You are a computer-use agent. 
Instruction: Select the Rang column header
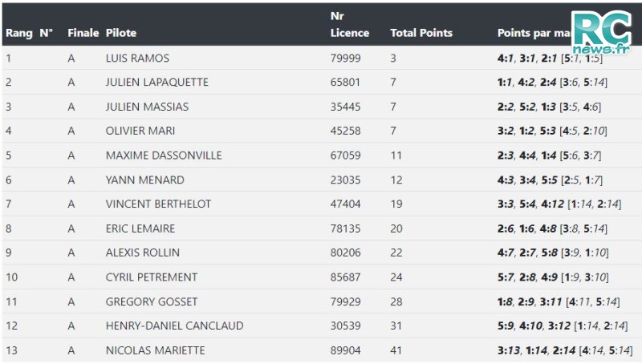(x=18, y=33)
